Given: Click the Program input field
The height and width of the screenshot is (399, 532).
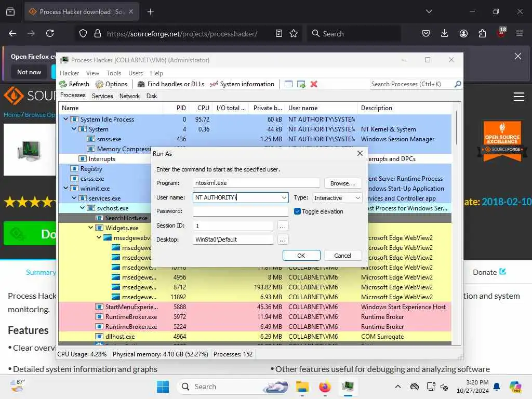Looking at the screenshot, I should (256, 183).
